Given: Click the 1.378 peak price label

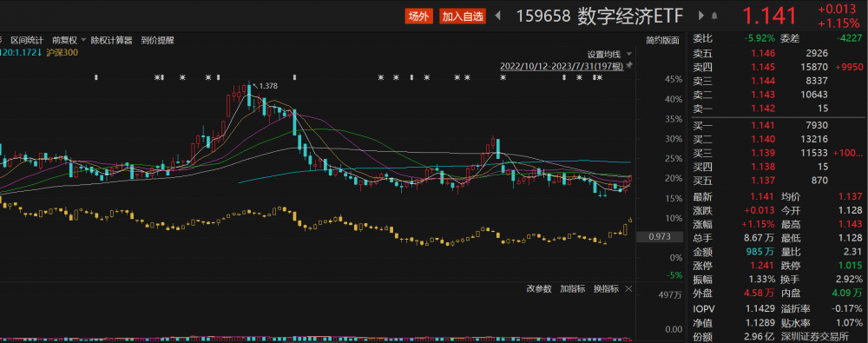Looking at the screenshot, I should point(268,85).
